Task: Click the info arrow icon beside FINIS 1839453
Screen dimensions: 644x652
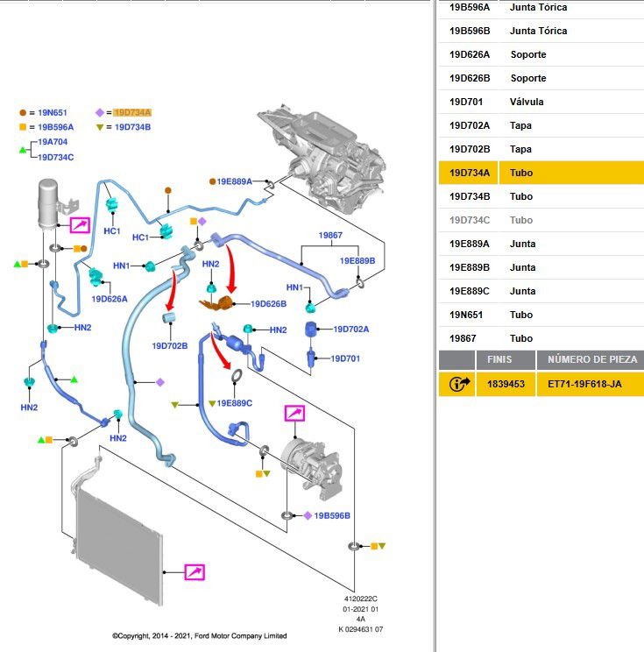Action: (x=456, y=384)
